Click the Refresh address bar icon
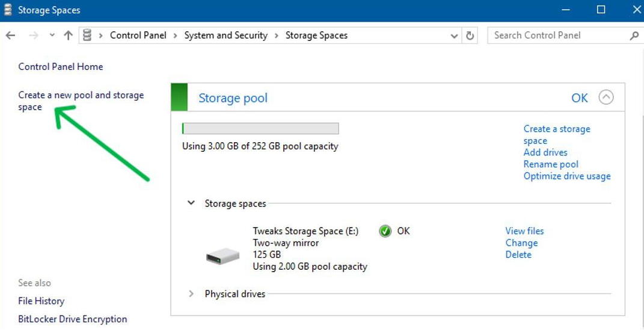This screenshot has width=644, height=330. pos(470,36)
